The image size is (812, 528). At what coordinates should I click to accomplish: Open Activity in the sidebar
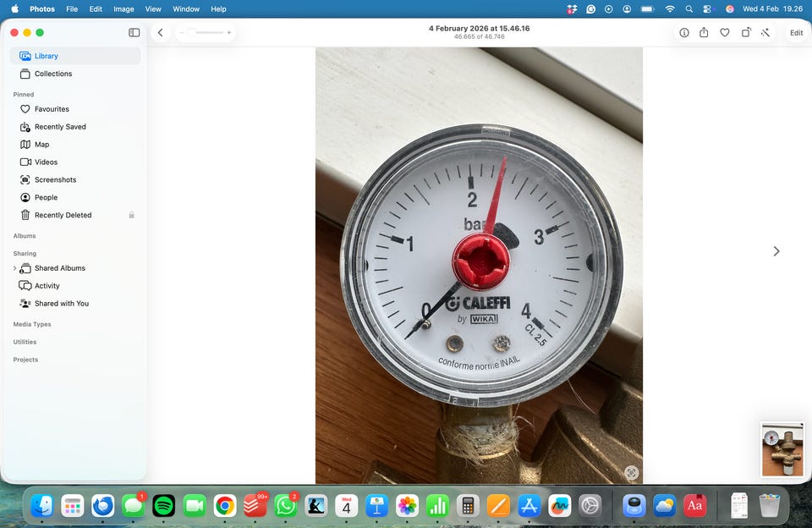75,285
